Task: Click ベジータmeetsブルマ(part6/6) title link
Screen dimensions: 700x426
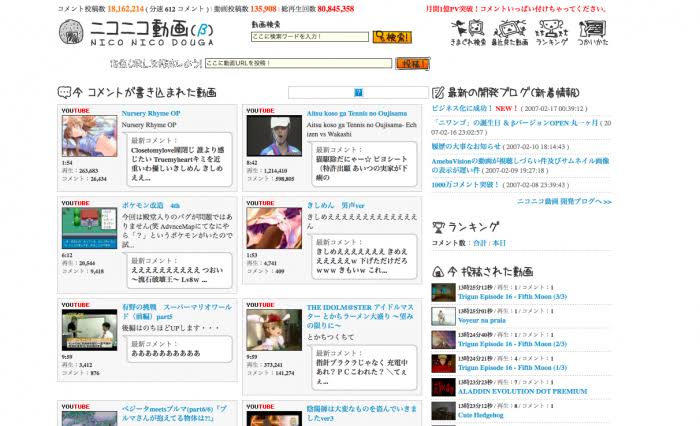Action: [175, 413]
